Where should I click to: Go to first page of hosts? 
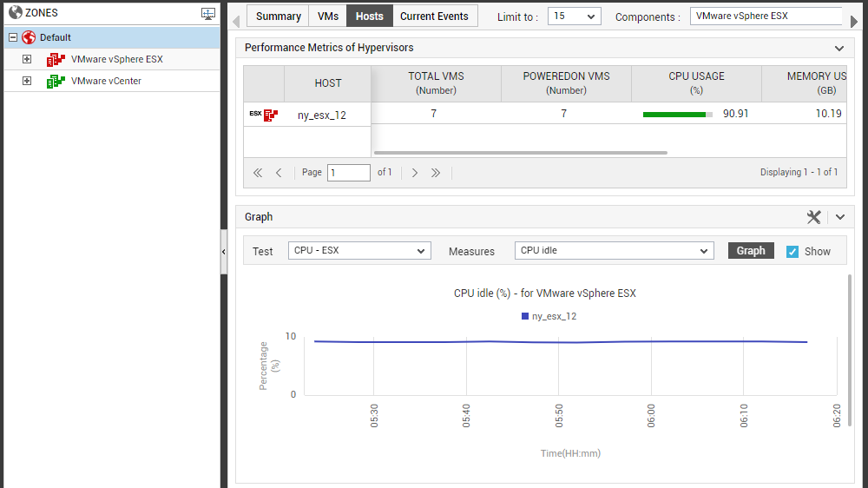[x=258, y=173]
